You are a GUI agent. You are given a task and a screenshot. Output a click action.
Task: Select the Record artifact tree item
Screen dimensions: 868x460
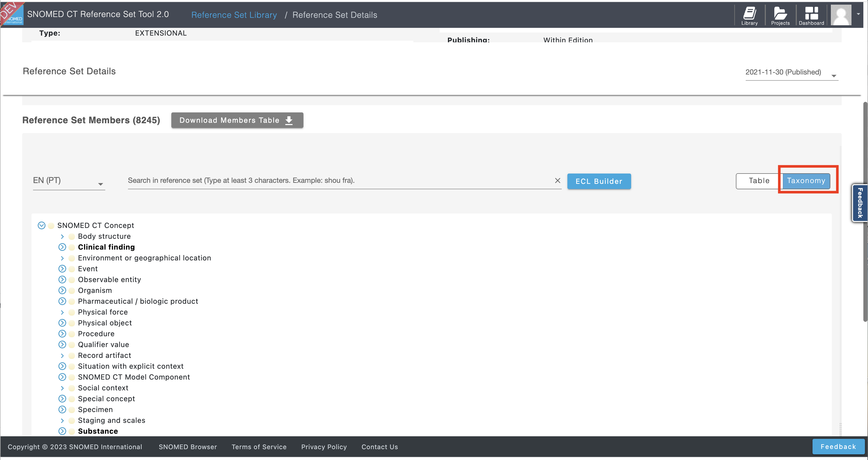click(x=105, y=356)
